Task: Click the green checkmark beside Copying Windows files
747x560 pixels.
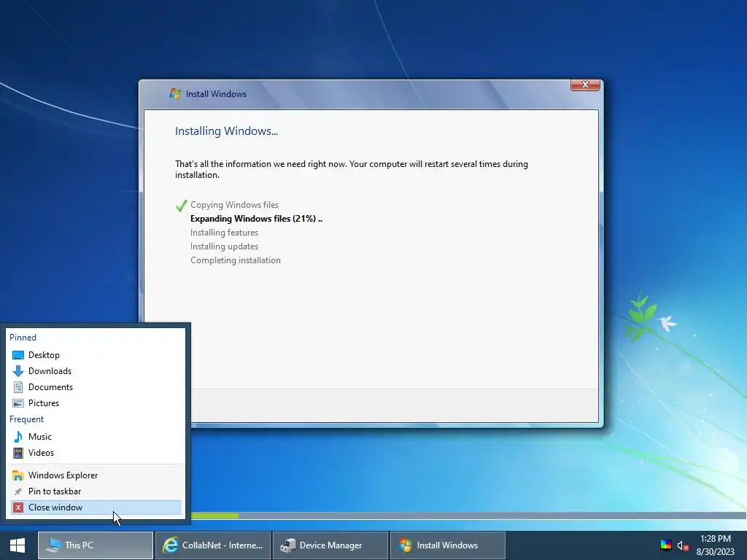Action: pos(181,205)
